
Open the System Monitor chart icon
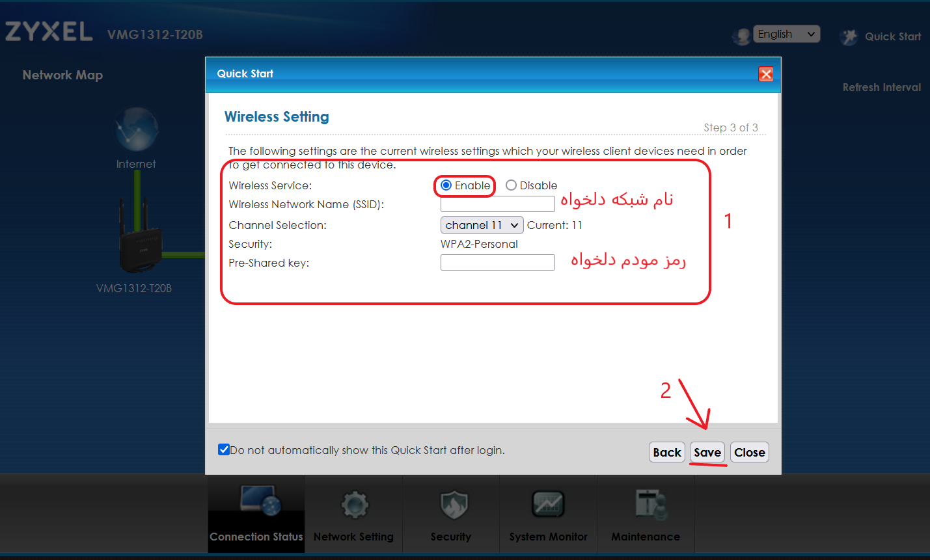click(x=548, y=503)
